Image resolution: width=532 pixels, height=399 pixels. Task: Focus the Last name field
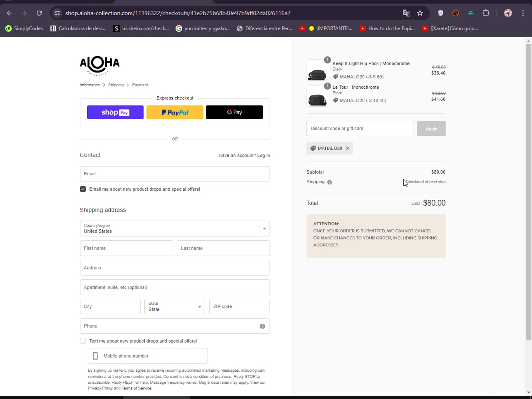[223, 248]
